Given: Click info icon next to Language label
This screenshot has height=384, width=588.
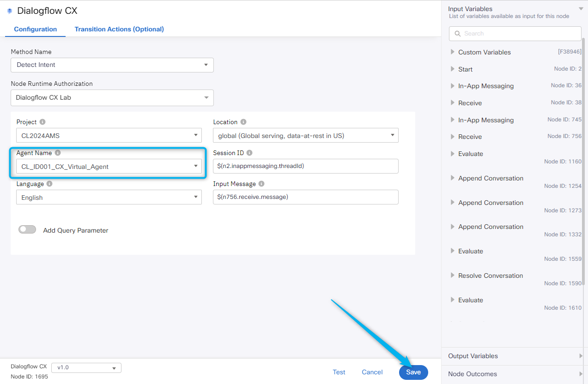Looking at the screenshot, I should 49,184.
